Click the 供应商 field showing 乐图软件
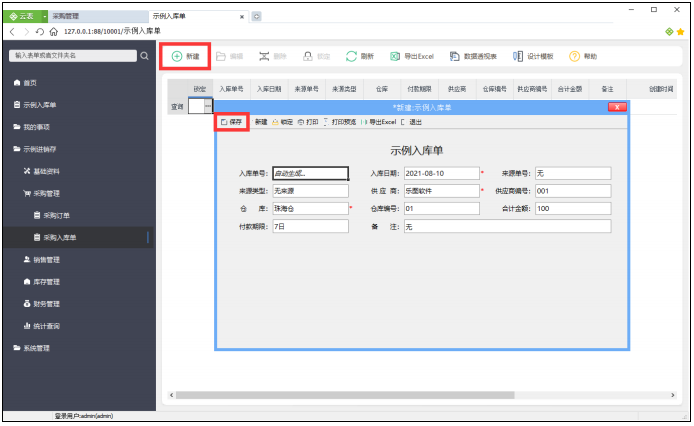Screen dimensions: 694x426 click(441, 191)
